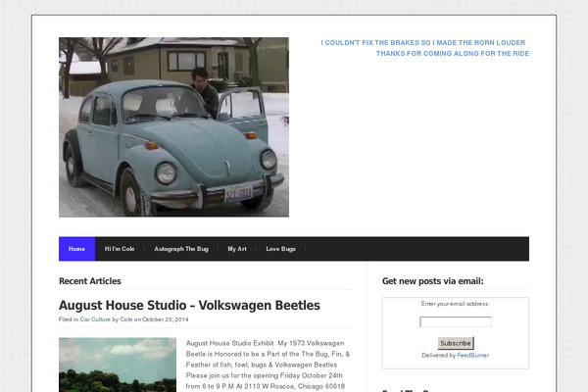The width and height of the screenshot is (588, 392).
Task: Click the Subscribe button
Action: click(456, 343)
